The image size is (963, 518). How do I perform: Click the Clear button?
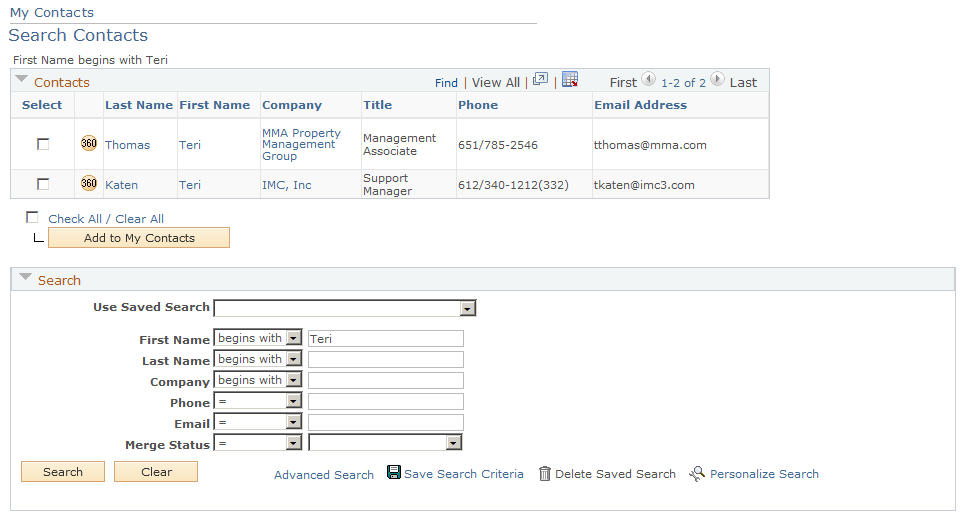click(156, 472)
